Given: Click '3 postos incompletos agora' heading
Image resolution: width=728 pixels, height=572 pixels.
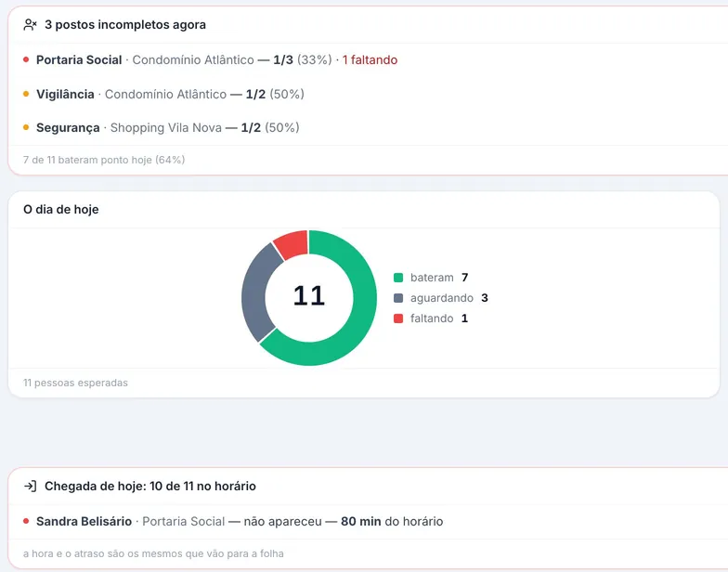Looking at the screenshot, I should (x=125, y=24).
